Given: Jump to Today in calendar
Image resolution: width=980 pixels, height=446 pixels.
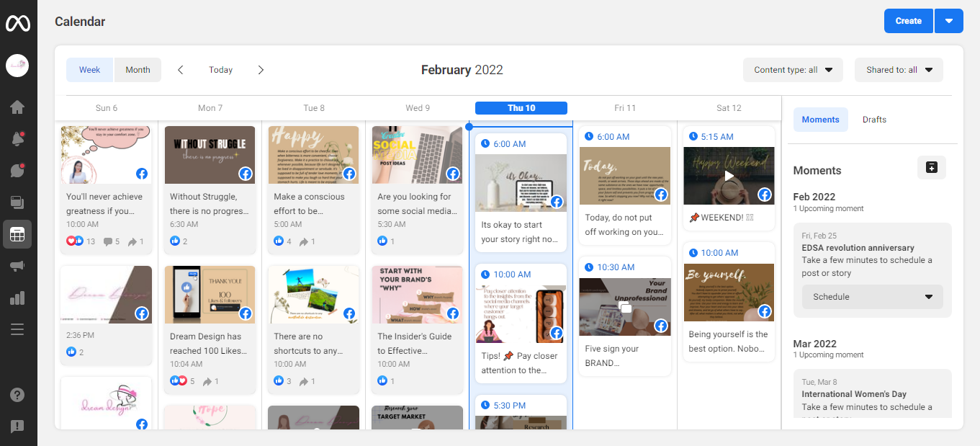Looking at the screenshot, I should pyautogui.click(x=220, y=70).
